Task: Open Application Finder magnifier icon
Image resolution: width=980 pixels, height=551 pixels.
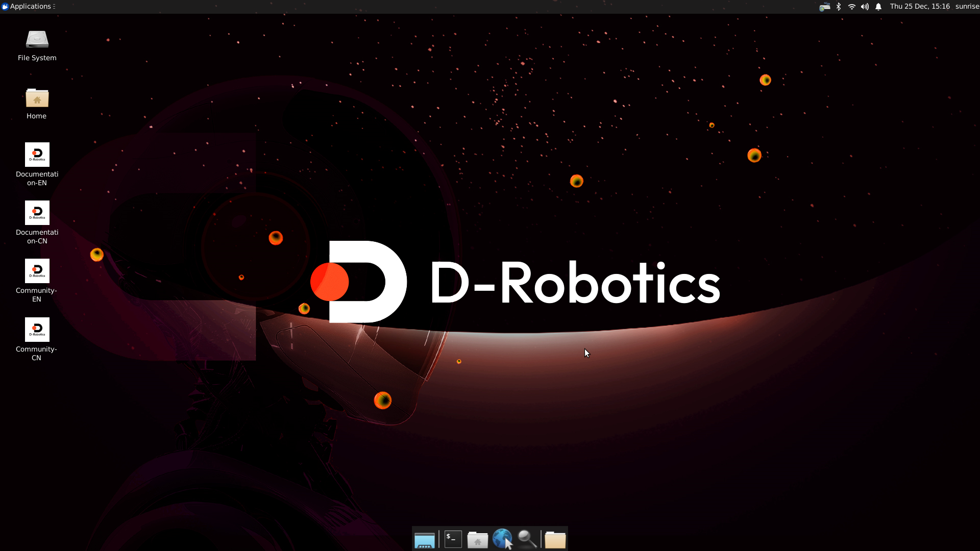Action: pyautogui.click(x=527, y=539)
